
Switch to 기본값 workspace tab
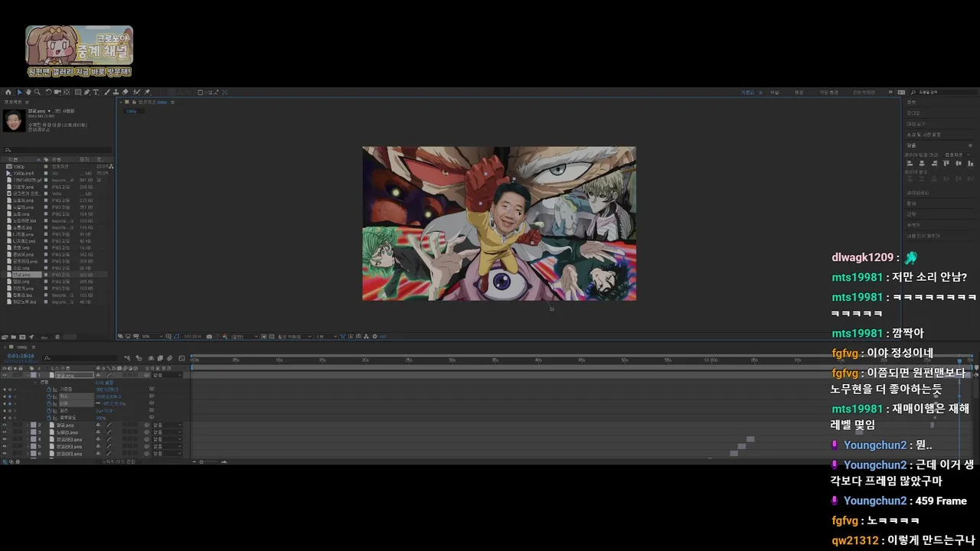747,93
